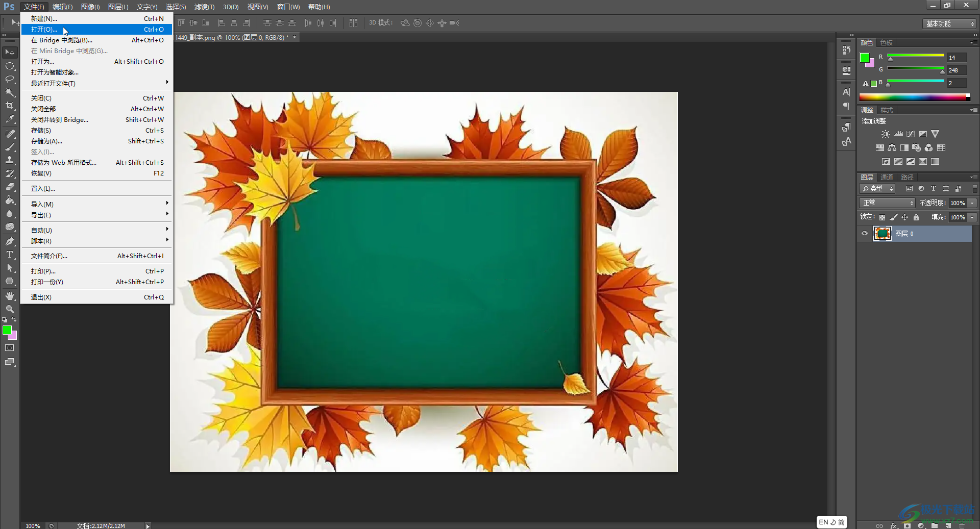The image size is (980, 529).
Task: Switch to the 色板 tab
Action: point(886,43)
